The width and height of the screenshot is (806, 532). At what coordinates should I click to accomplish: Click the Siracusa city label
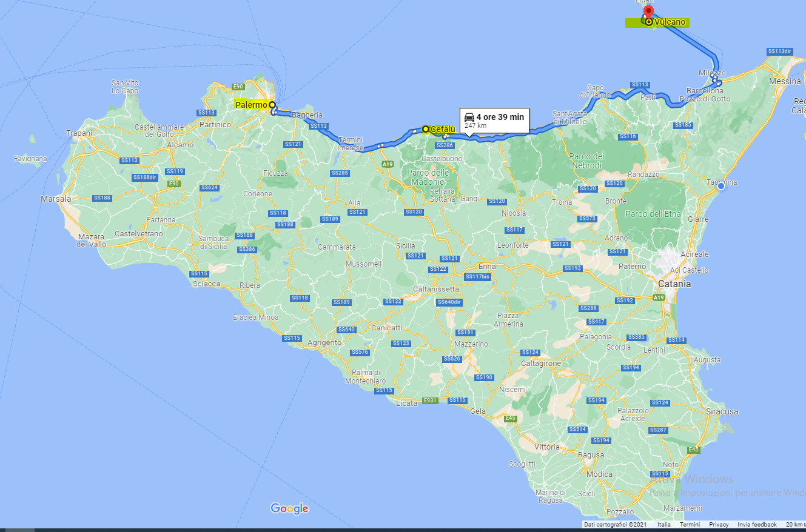pos(722,411)
